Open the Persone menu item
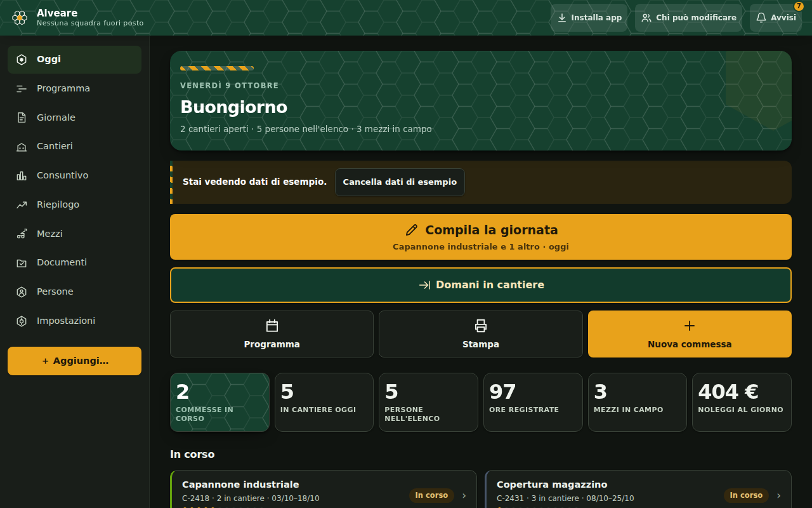Image resolution: width=812 pixels, height=508 pixels. pos(75,291)
